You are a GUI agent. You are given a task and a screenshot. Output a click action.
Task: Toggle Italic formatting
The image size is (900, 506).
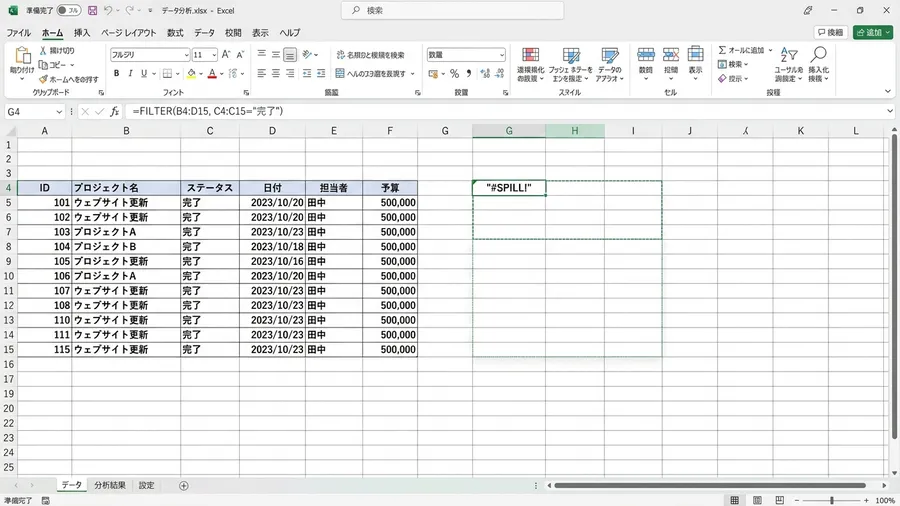(x=130, y=73)
